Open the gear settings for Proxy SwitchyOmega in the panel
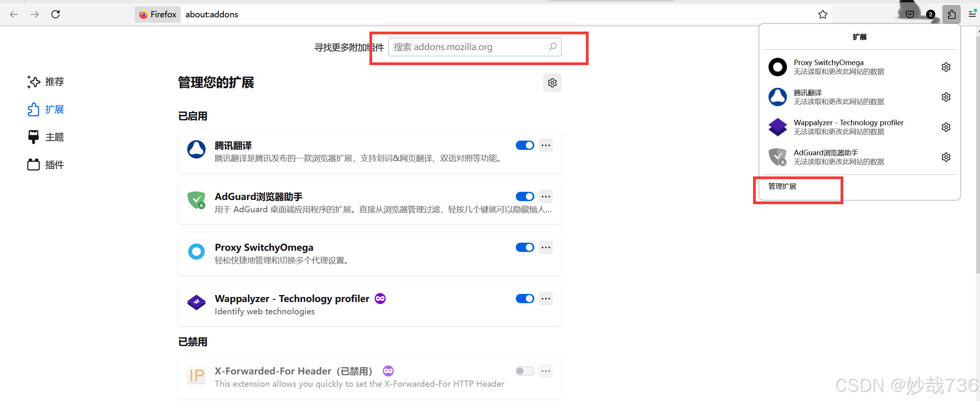 (946, 67)
